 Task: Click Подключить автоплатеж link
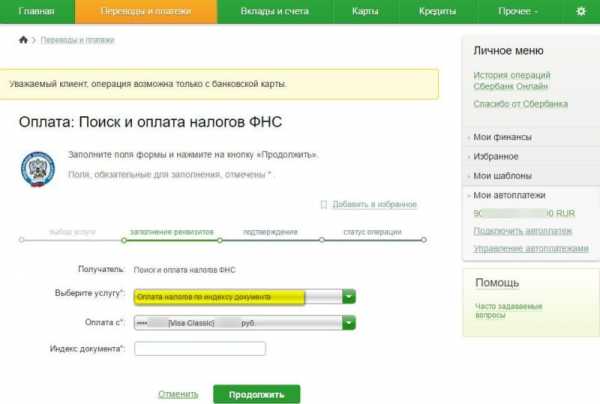[522, 231]
